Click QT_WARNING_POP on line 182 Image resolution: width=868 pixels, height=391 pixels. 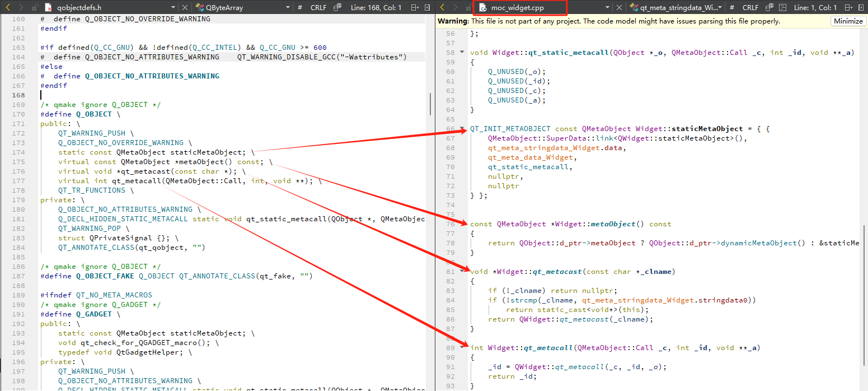tap(89, 228)
